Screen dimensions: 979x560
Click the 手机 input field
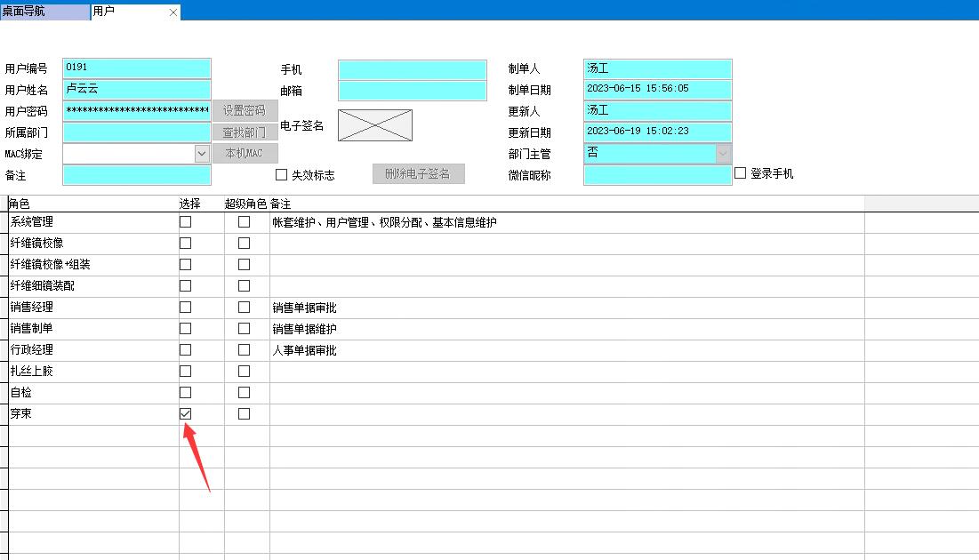coord(413,69)
